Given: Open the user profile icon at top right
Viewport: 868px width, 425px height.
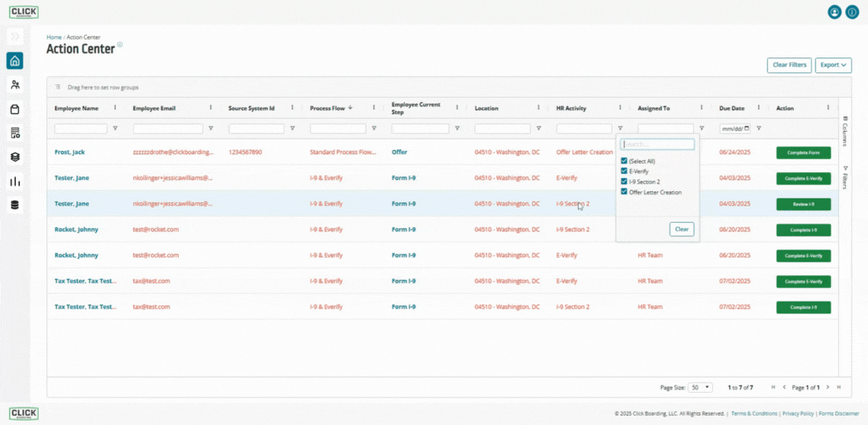Looking at the screenshot, I should (x=834, y=12).
